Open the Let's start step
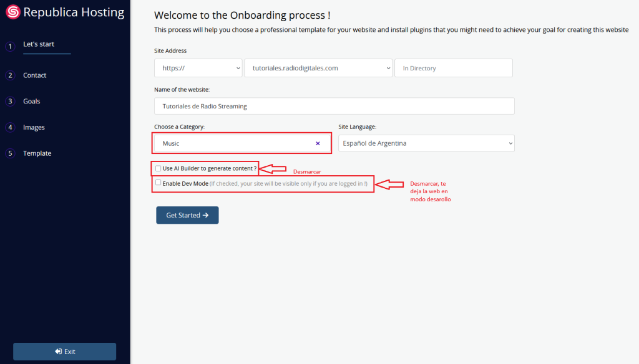Viewport: 639px width, 364px height. [x=39, y=45]
